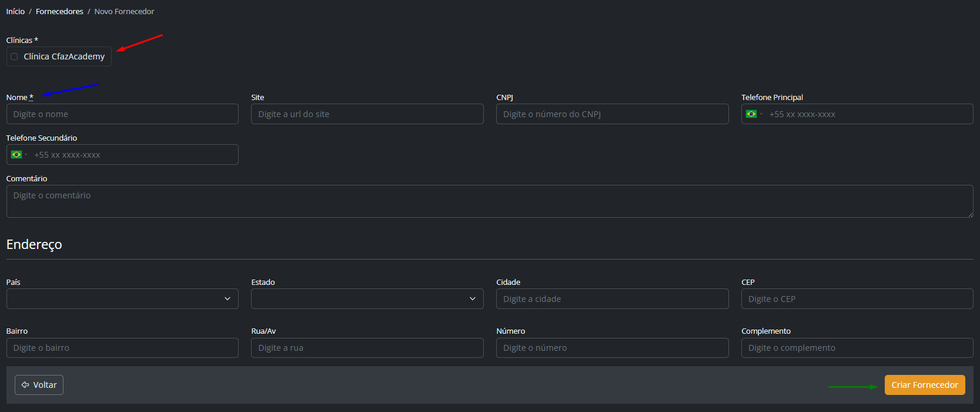Click the CEP input field
Image resolution: width=980 pixels, height=412 pixels.
(857, 299)
